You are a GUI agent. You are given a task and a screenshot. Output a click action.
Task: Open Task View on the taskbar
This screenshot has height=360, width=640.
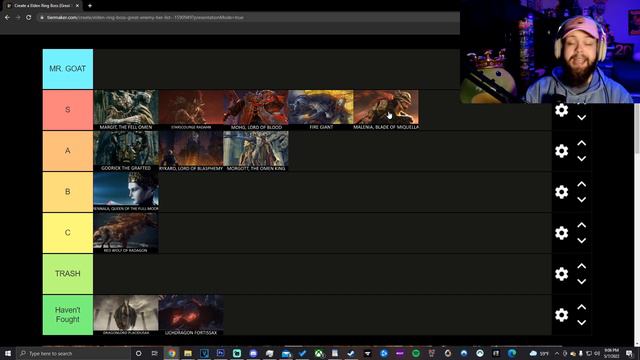tap(155, 353)
